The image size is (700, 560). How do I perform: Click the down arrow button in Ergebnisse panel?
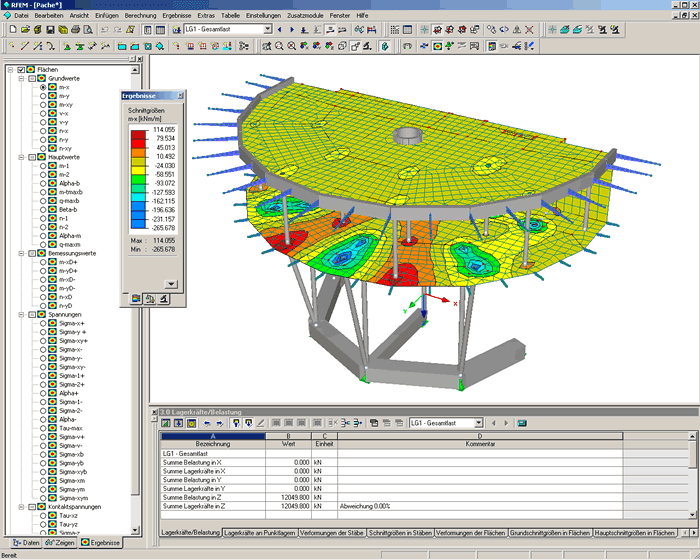(171, 284)
